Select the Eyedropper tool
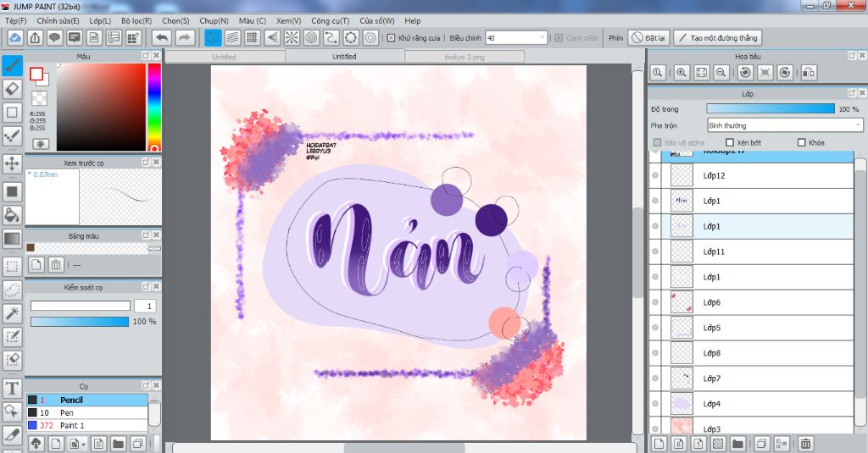868x453 pixels. (12, 435)
